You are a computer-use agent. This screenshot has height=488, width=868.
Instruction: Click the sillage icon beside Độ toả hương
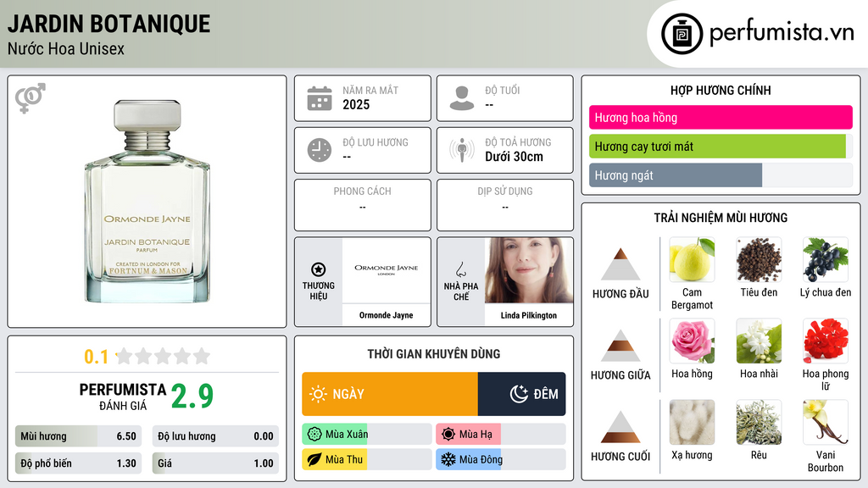click(x=462, y=150)
